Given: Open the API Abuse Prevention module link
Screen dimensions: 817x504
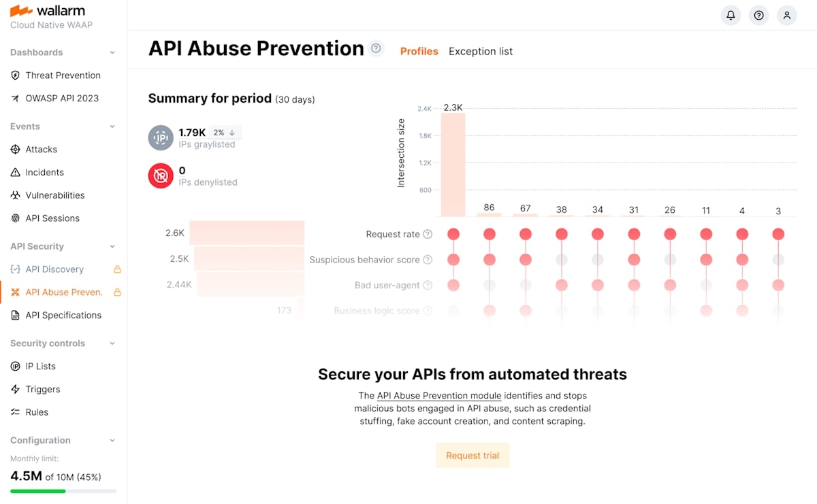Looking at the screenshot, I should point(439,395).
